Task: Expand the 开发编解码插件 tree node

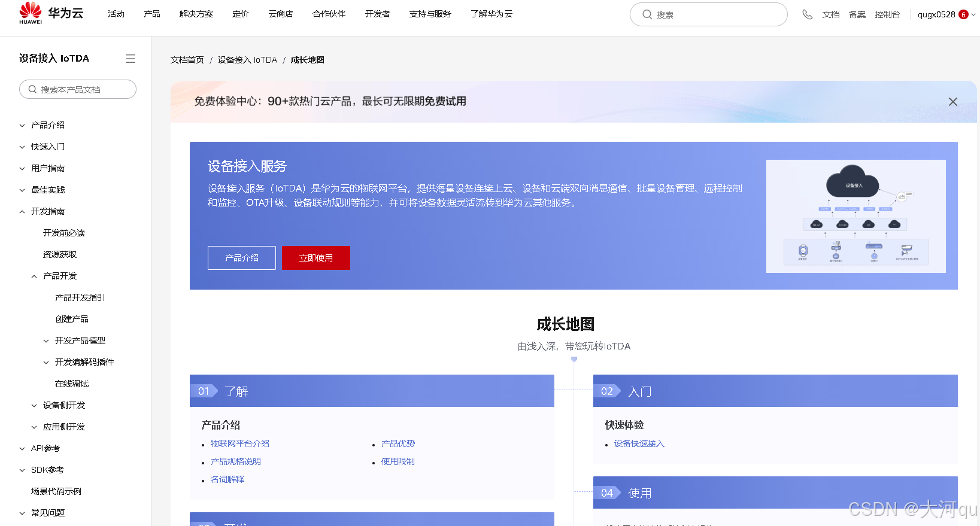Action: (x=46, y=363)
